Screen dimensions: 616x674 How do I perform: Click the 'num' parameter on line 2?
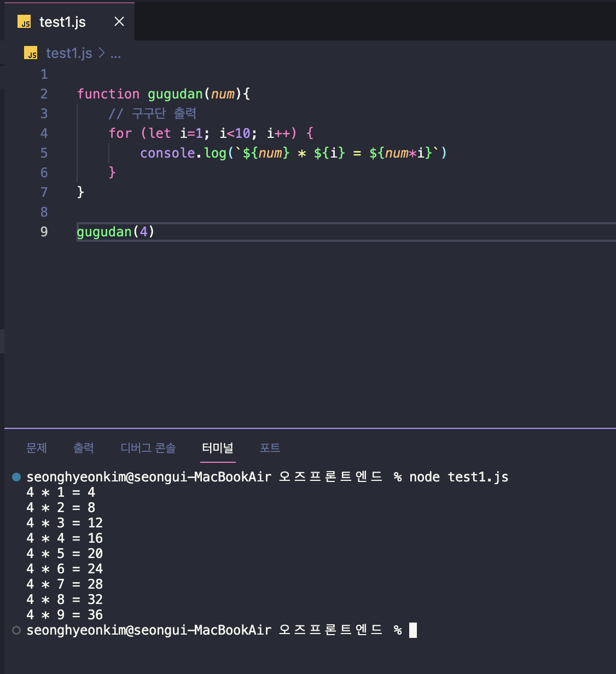tap(223, 94)
